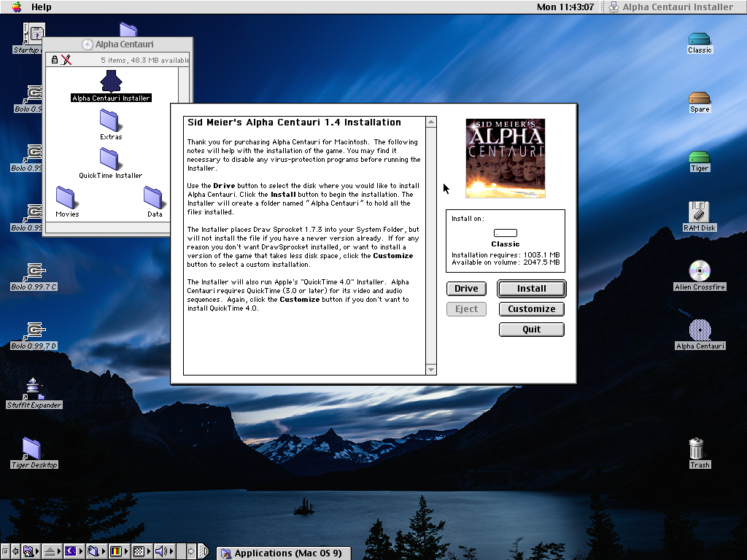Screen dimensions: 747x560
Task: Collapse the Control Strip using its end tab
Action: coord(204,551)
